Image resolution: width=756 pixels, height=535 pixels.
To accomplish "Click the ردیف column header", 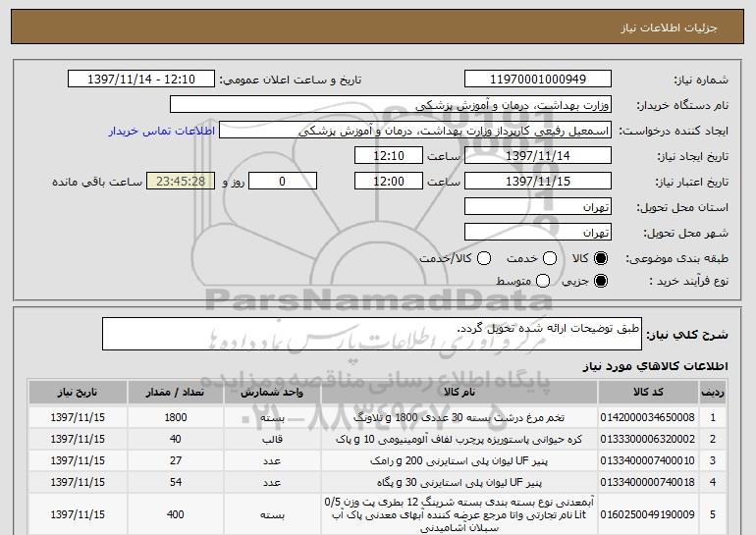I will 713,393.
